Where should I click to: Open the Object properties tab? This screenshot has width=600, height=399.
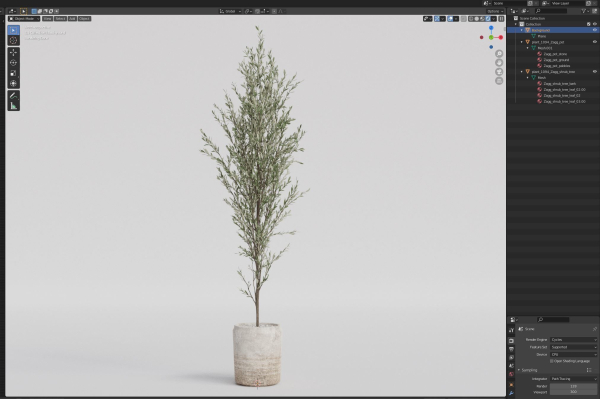(512, 384)
